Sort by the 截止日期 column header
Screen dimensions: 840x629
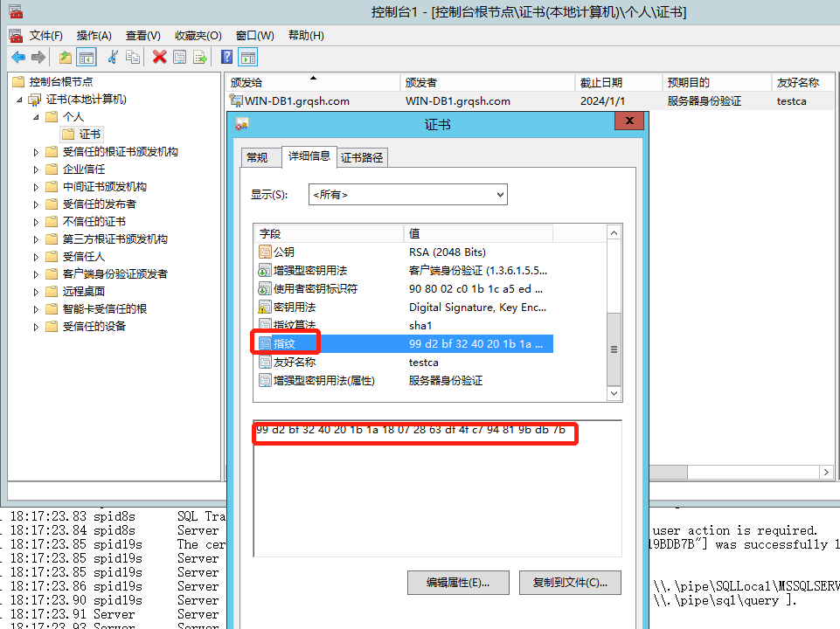coord(618,82)
